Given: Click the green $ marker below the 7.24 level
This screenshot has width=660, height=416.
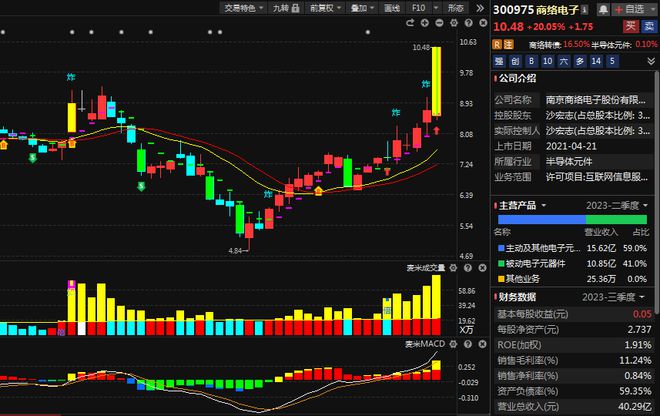Looking at the screenshot, I should (x=141, y=186).
